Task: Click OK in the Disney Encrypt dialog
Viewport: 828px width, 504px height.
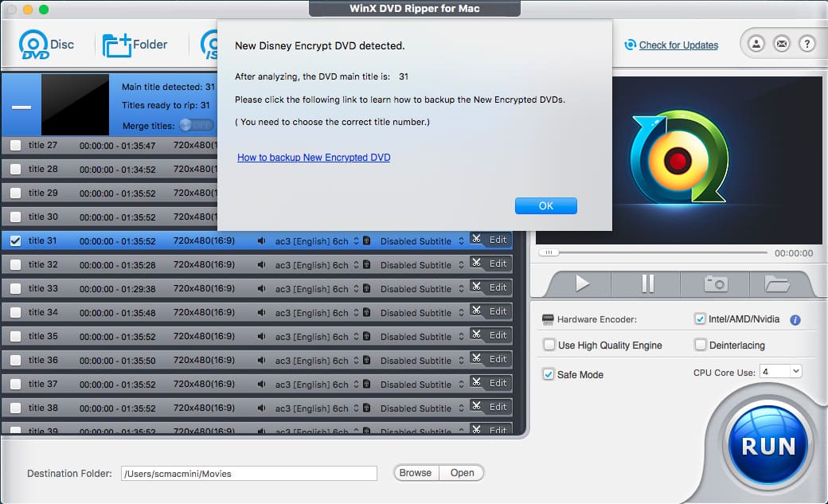Action: pos(546,205)
